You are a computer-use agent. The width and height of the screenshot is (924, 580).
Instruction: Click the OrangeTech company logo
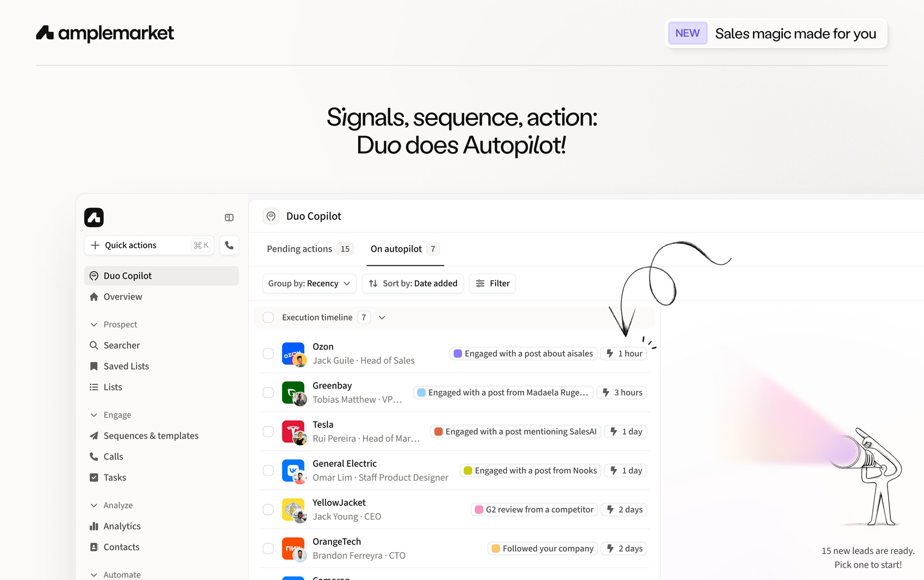click(x=294, y=549)
